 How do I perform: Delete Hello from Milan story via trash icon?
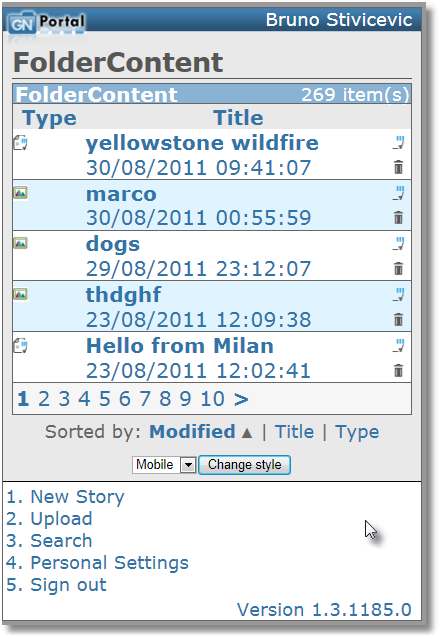[x=398, y=370]
